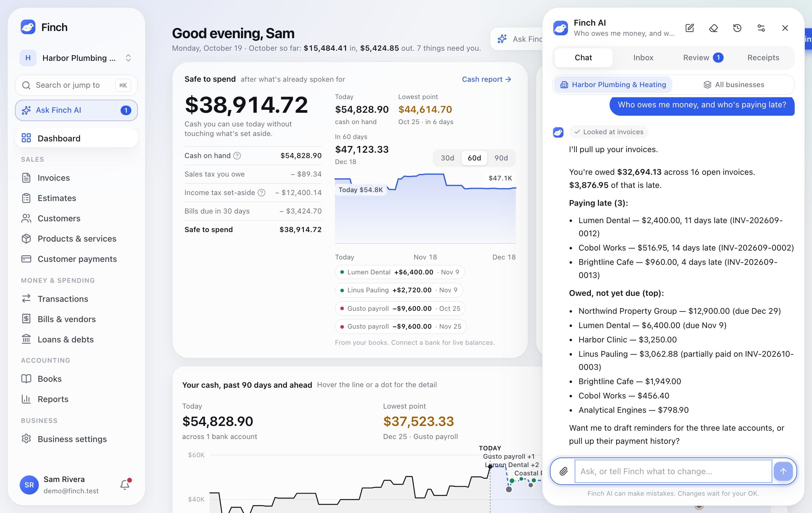Open Finch AI settings sliders icon

761,28
